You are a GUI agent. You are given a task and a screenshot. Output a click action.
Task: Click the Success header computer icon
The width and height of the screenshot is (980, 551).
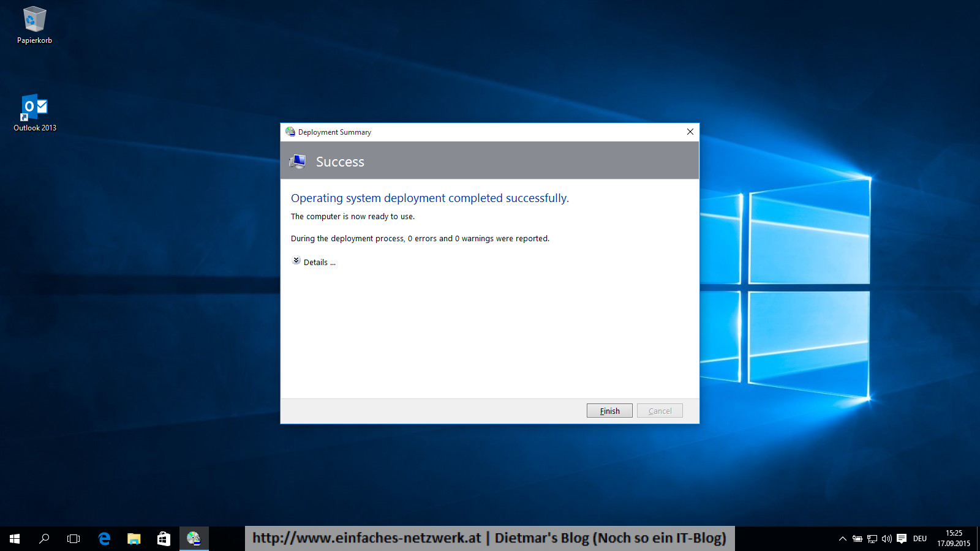pyautogui.click(x=298, y=162)
